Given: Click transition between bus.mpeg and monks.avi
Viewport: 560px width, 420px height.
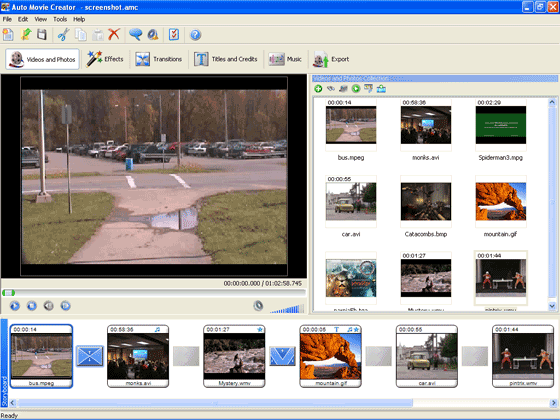Looking at the screenshot, I should coord(90,356).
